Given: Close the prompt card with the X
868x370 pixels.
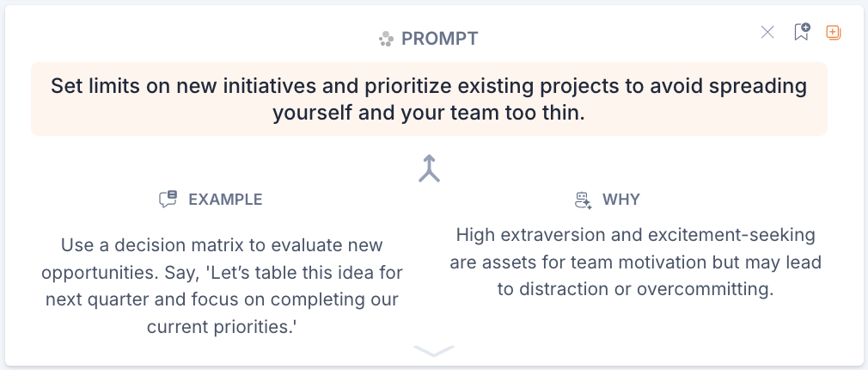Looking at the screenshot, I should (767, 33).
